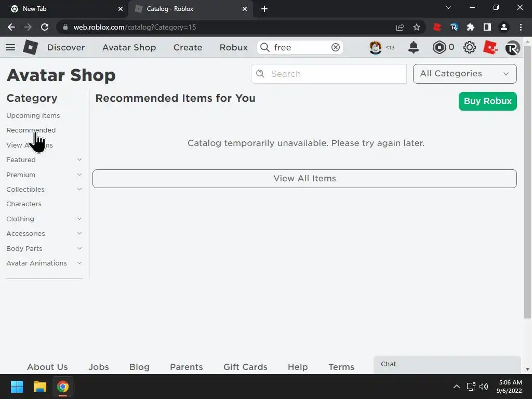This screenshot has width=532, height=399.
Task: Open the Robux menu item
Action: [233, 47]
